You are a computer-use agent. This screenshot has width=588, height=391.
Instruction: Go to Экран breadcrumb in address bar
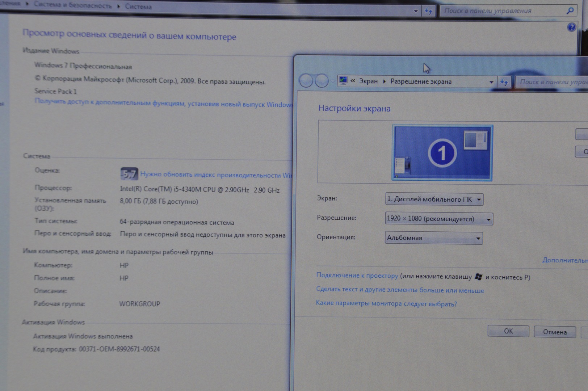(x=368, y=81)
